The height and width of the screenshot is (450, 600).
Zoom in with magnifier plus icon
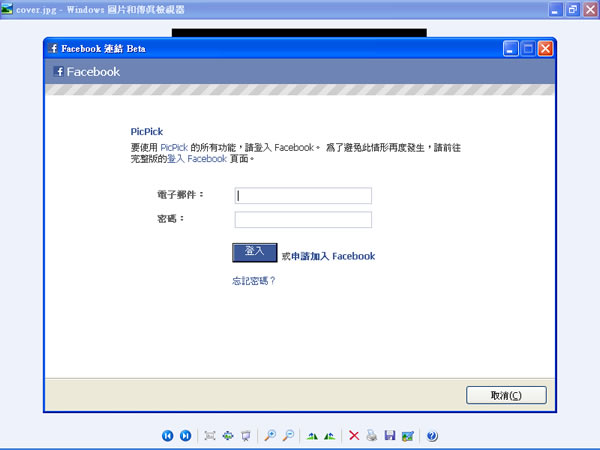point(270,435)
